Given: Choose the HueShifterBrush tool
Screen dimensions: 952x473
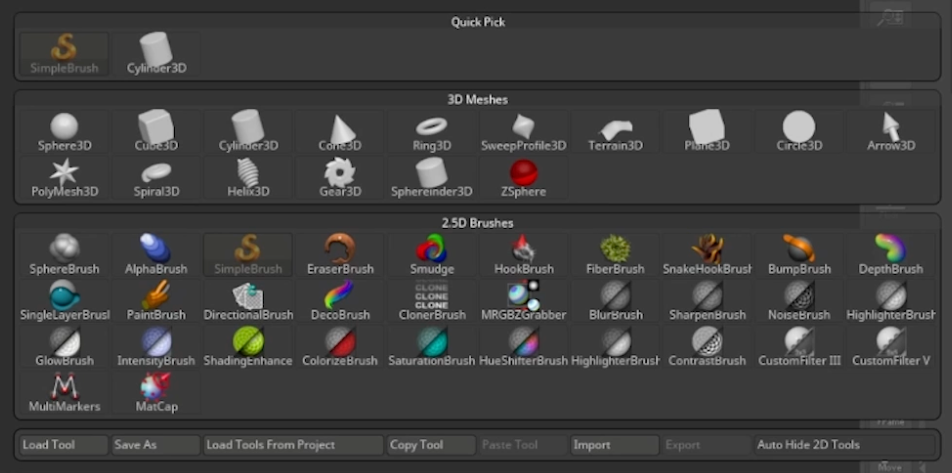Looking at the screenshot, I should [523, 347].
